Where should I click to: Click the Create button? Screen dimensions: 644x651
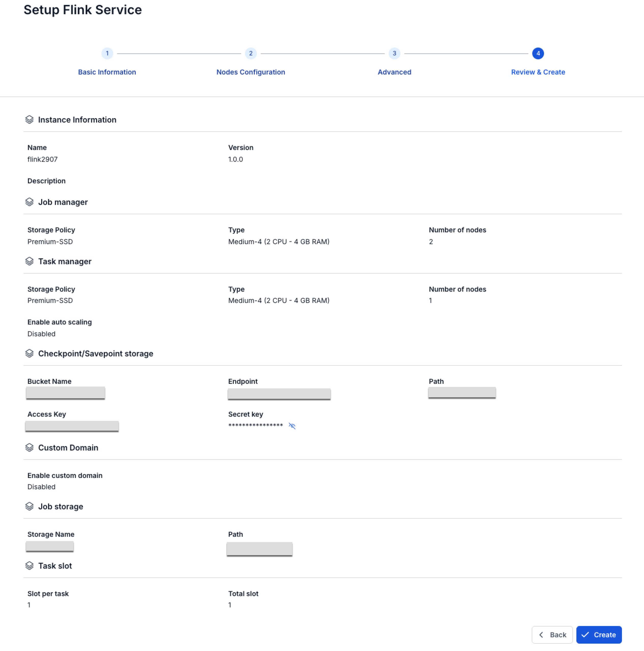click(x=599, y=635)
